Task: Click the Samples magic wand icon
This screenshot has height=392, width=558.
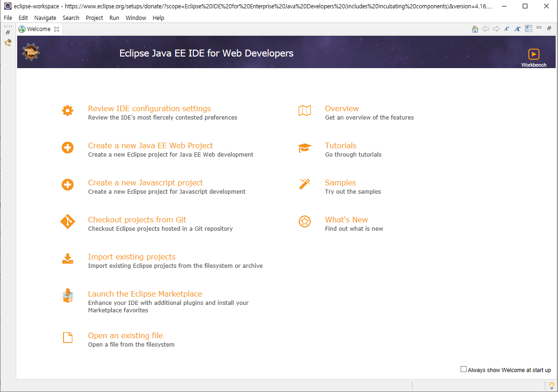Action: coord(305,184)
